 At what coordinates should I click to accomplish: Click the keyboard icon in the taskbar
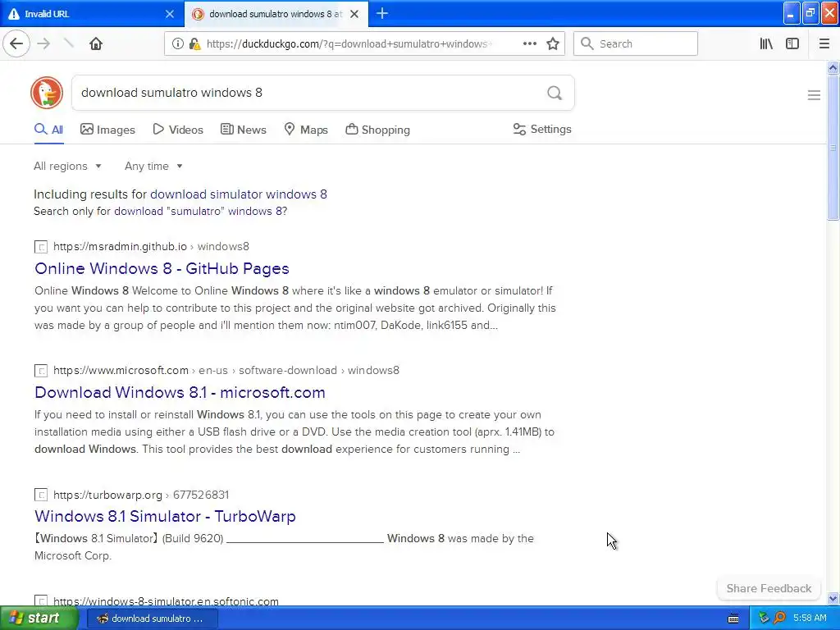click(x=733, y=619)
